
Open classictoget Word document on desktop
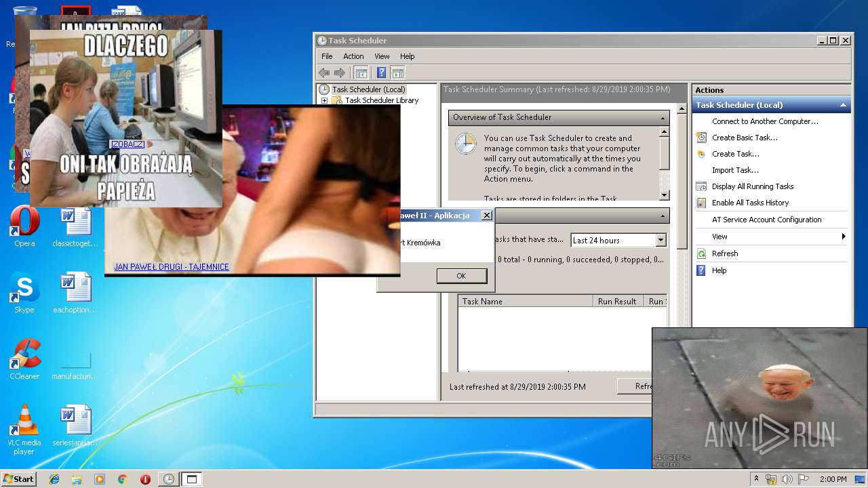tap(75, 226)
